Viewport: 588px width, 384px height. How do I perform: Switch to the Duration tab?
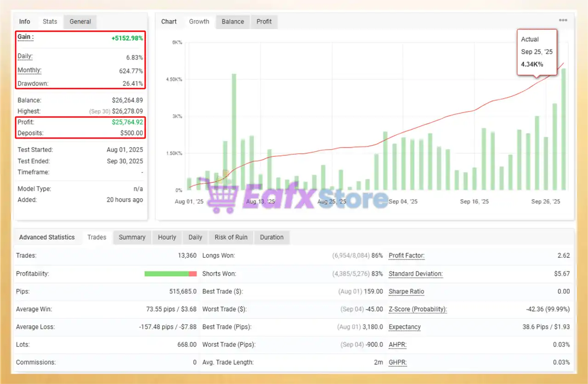[271, 237]
